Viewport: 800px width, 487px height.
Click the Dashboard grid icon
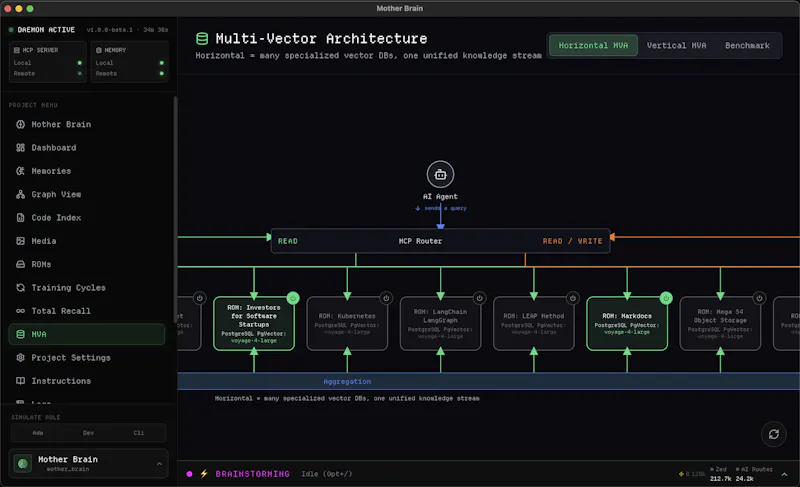[x=20, y=148]
